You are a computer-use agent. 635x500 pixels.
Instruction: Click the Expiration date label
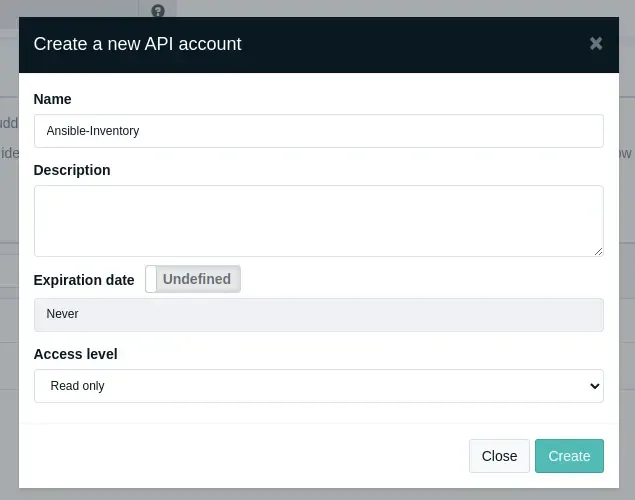click(84, 280)
